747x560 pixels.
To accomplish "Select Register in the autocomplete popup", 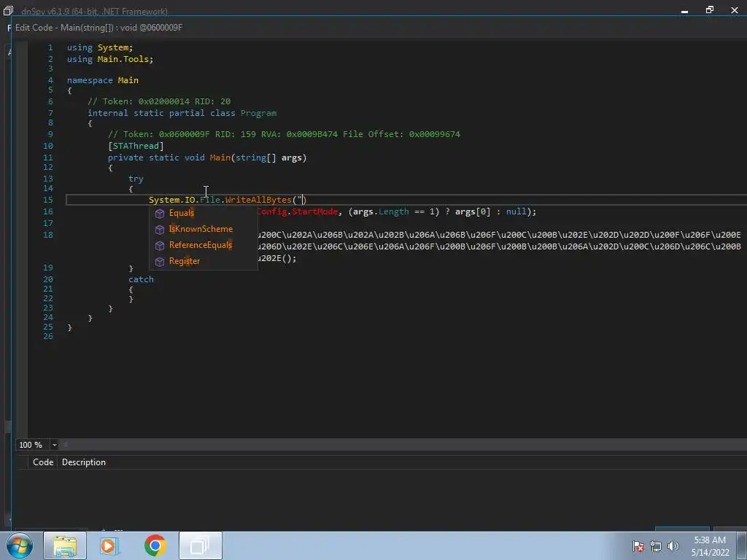I will pyautogui.click(x=185, y=261).
